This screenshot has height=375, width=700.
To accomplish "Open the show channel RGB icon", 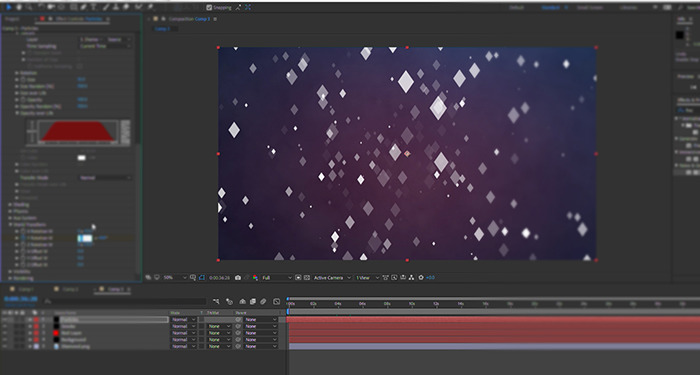I will [x=255, y=278].
